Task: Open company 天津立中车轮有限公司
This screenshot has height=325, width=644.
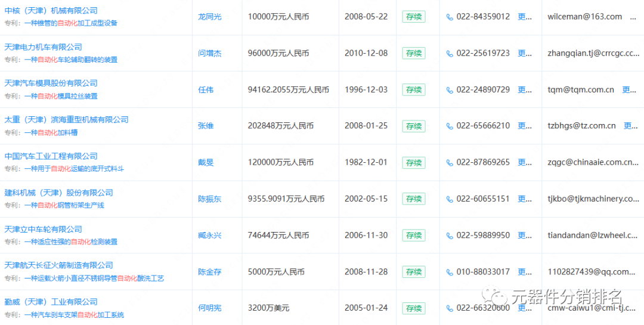Action: coord(43,229)
